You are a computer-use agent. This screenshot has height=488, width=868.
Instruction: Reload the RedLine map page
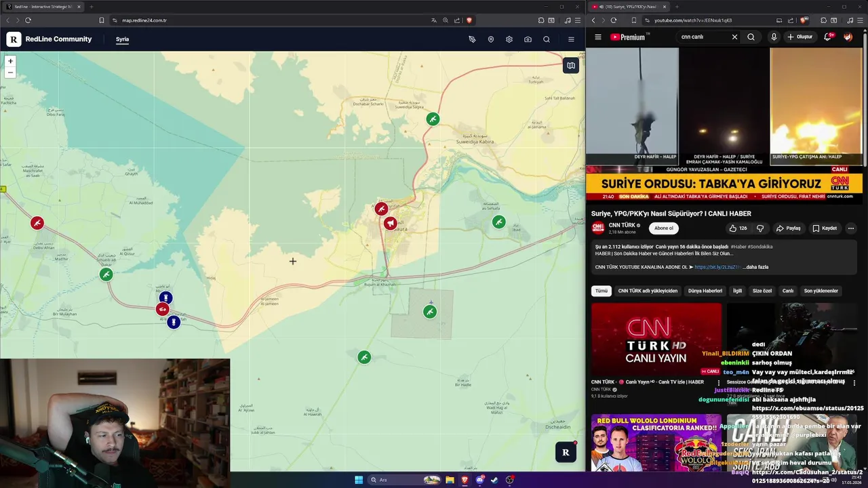28,20
